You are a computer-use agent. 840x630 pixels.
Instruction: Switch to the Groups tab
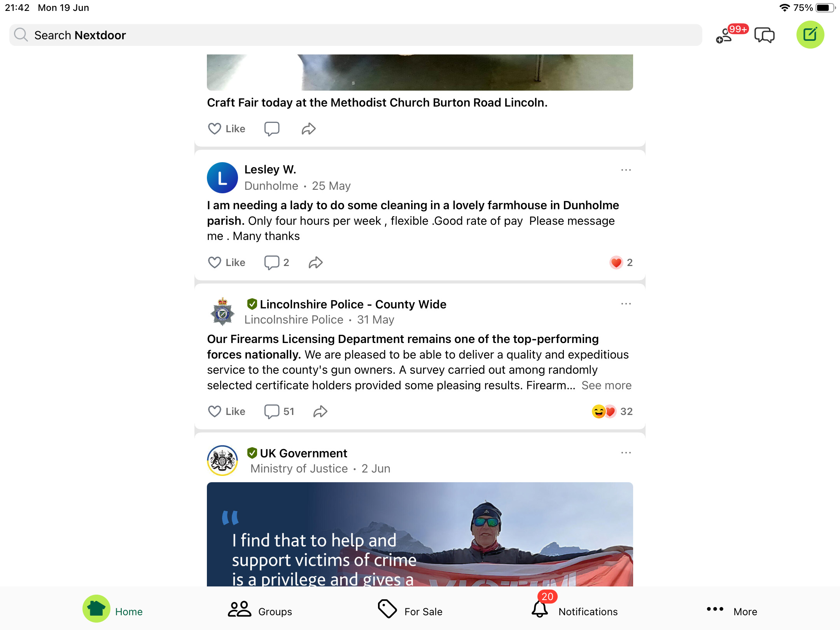[x=260, y=611]
